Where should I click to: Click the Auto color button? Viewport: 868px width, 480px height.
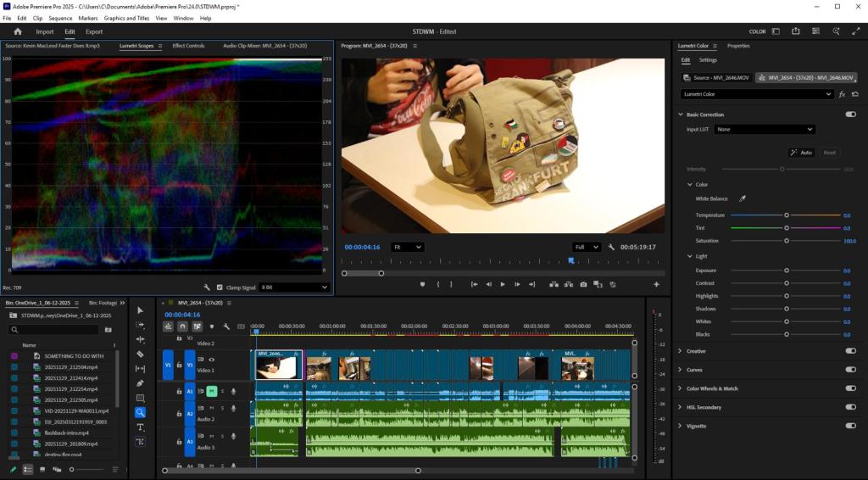(x=802, y=153)
